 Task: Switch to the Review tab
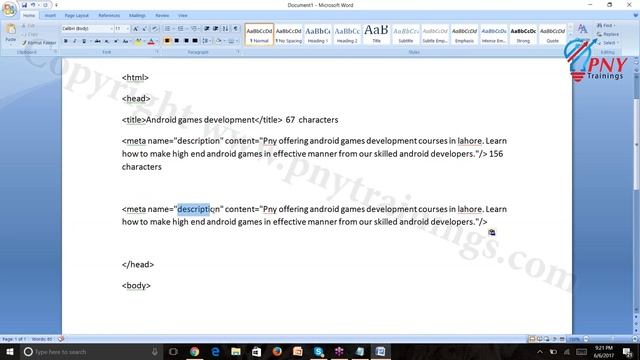coord(162,16)
